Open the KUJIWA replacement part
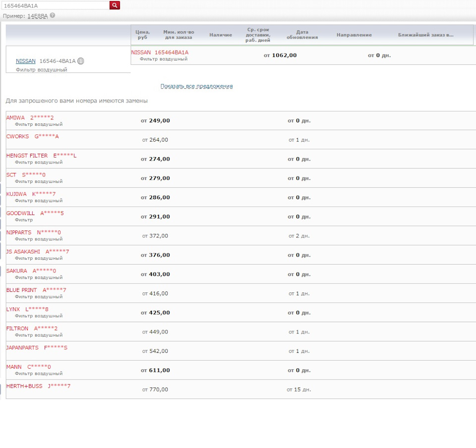This screenshot has height=448, width=476. pyautogui.click(x=241, y=197)
